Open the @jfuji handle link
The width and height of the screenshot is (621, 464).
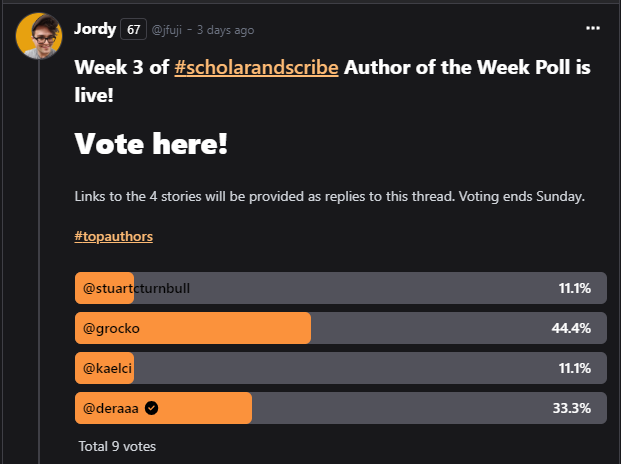point(167,30)
